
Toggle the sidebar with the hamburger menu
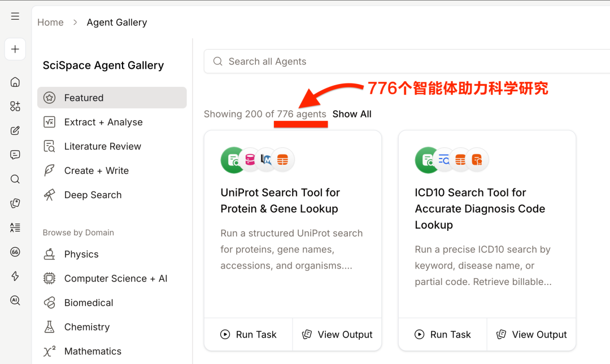coord(15,16)
